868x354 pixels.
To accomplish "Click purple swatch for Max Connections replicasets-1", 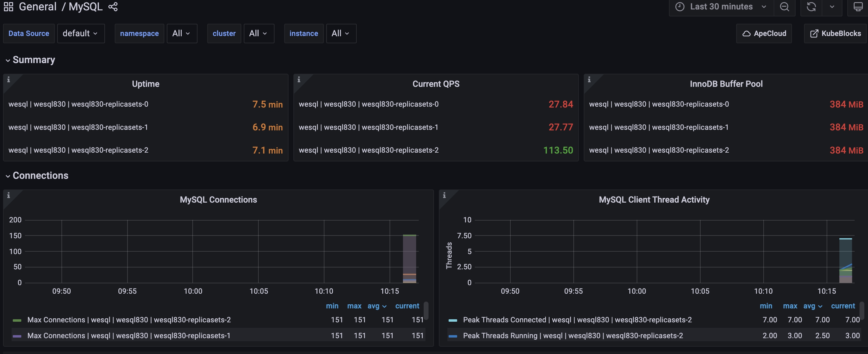I will 17,336.
